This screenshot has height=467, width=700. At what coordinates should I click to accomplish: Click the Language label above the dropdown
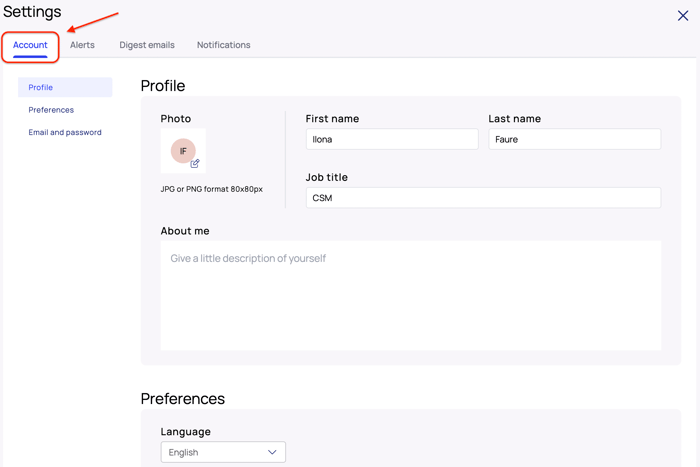(x=185, y=432)
